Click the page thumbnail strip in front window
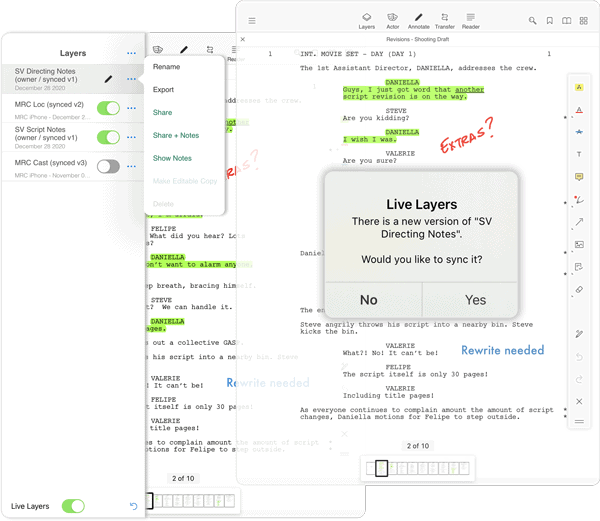The height and width of the screenshot is (521, 600). (x=418, y=468)
